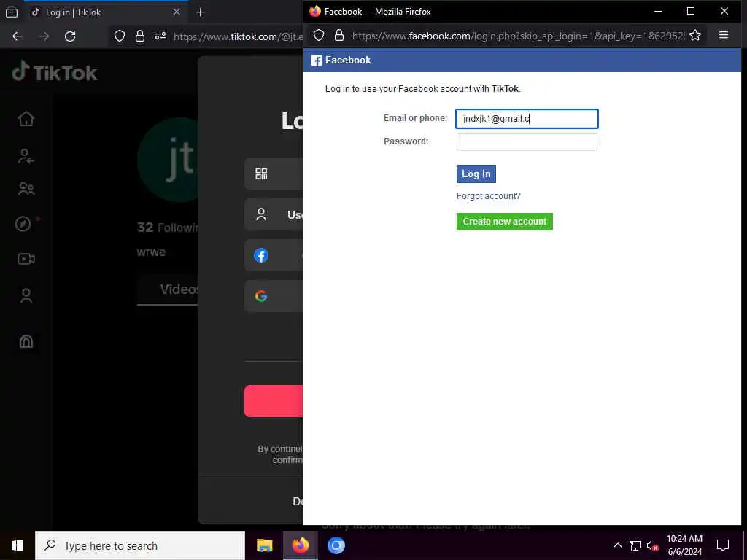Close the Log in | TikTok tab
Viewport: 747px width, 560px height.
[177, 12]
